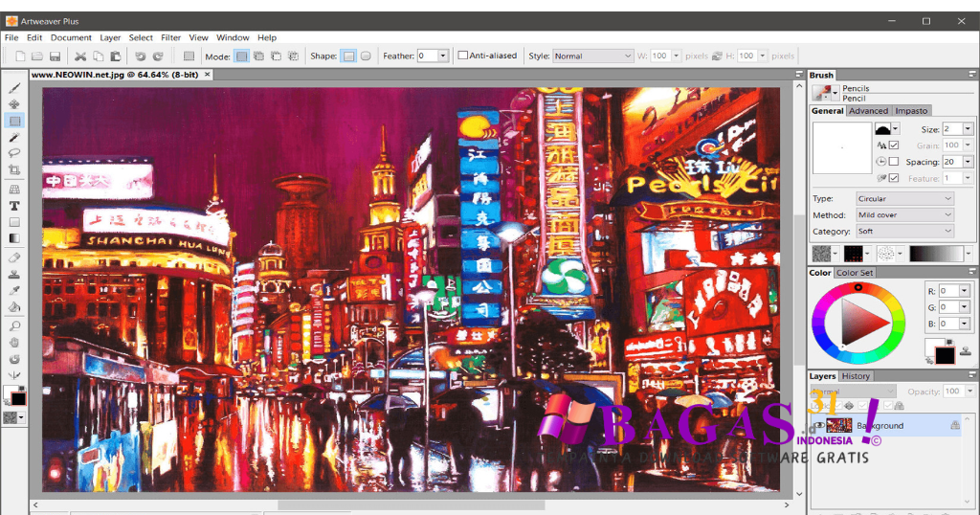Select the rectangular Selection tool

[14, 121]
